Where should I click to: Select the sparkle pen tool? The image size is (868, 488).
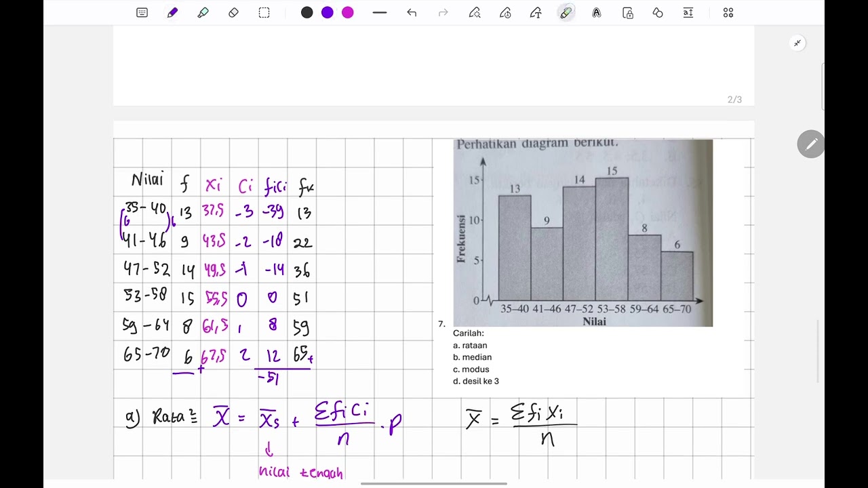[x=475, y=13]
